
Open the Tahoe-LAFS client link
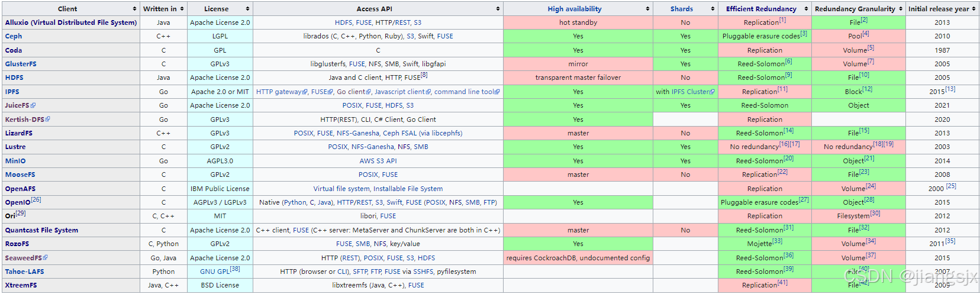tap(24, 272)
